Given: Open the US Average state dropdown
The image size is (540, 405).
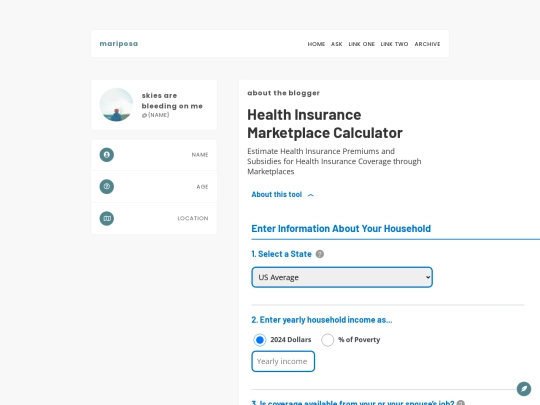Looking at the screenshot, I should click(x=342, y=277).
